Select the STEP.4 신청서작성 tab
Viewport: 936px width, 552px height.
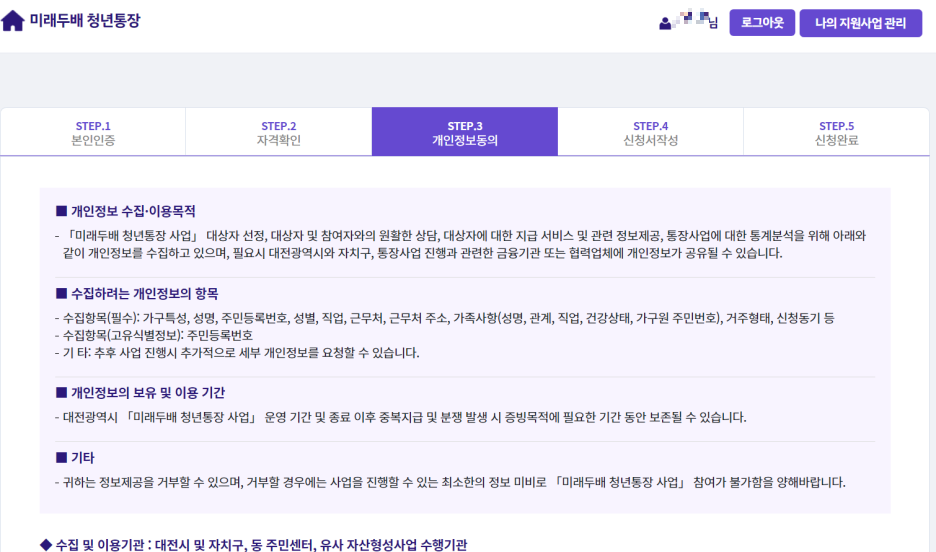[651, 132]
